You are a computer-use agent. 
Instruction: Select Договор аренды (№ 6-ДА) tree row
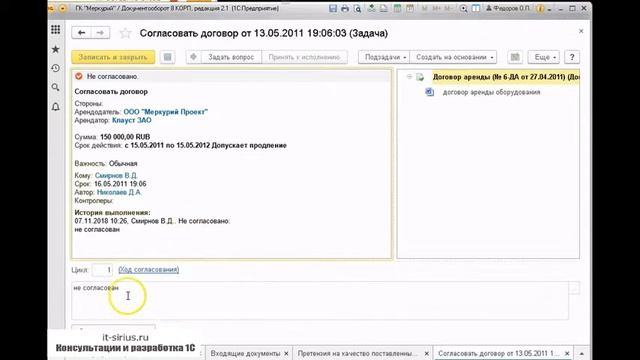pos(506,77)
